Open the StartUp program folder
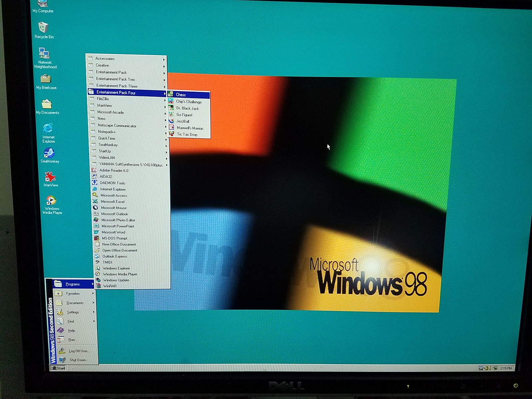The width and height of the screenshot is (532, 399). (129, 151)
